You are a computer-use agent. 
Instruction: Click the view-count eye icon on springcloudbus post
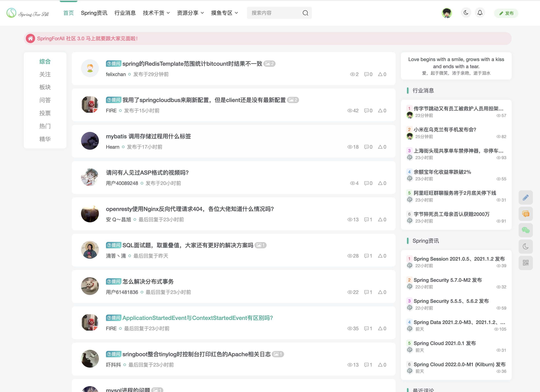coord(350,110)
